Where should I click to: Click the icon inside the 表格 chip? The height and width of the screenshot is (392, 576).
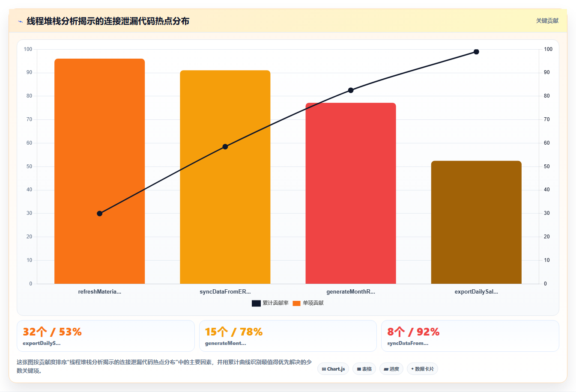click(359, 369)
